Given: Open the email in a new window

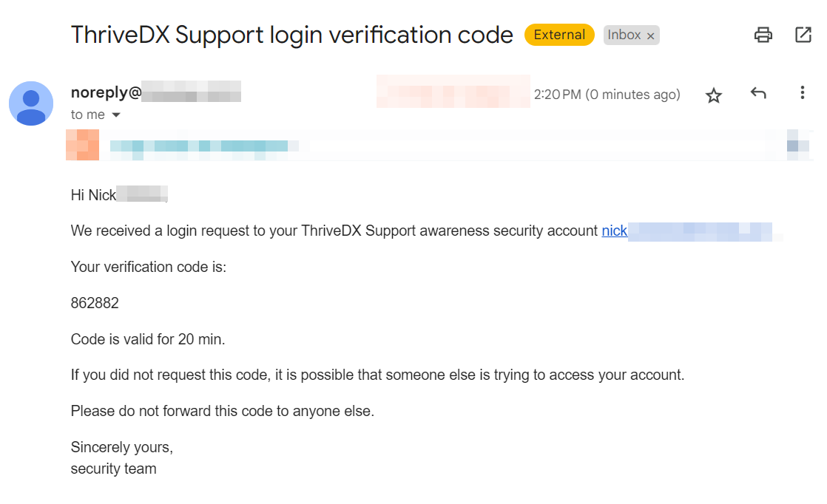Looking at the screenshot, I should click(x=803, y=35).
